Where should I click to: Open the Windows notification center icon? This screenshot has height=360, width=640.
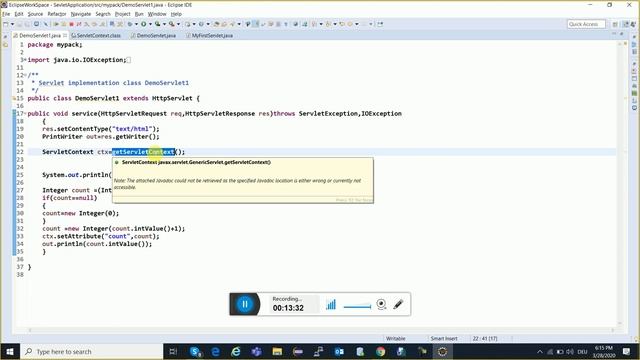(x=627, y=351)
